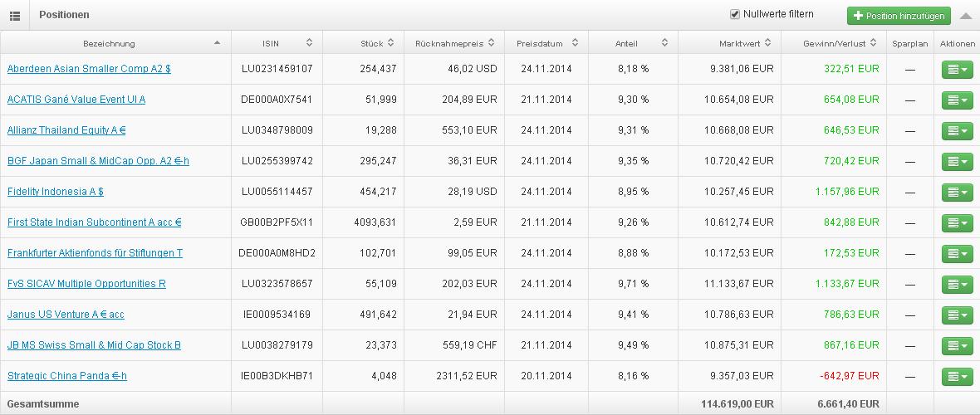Open actions menu for Allianz Thailand Equity
The image size is (980, 415).
[957, 130]
